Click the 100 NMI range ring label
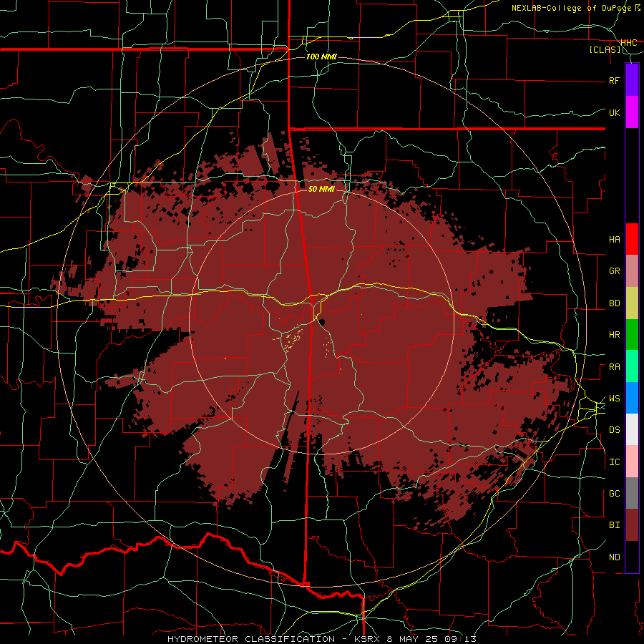 click(321, 57)
